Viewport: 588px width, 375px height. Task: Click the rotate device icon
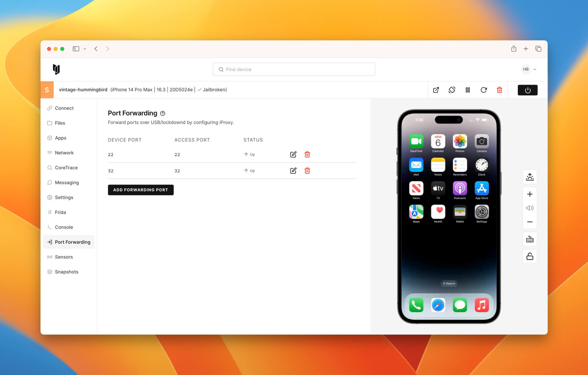click(x=452, y=90)
